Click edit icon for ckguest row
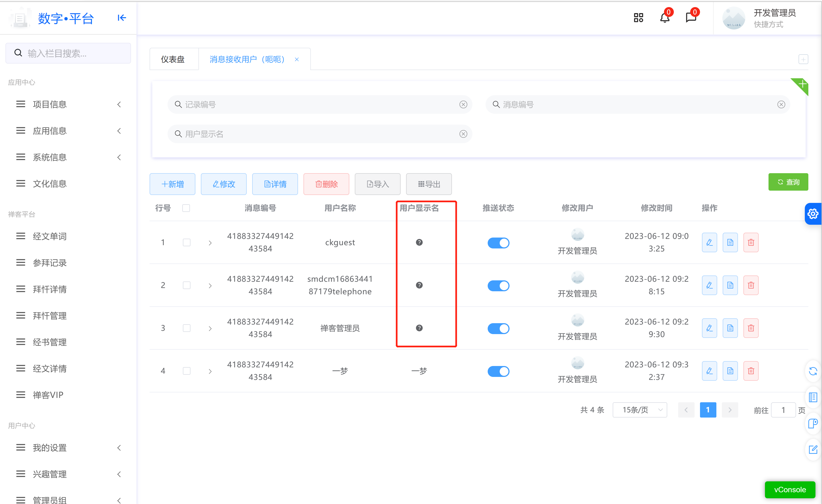Viewport: 822px width, 504px height. pos(709,242)
